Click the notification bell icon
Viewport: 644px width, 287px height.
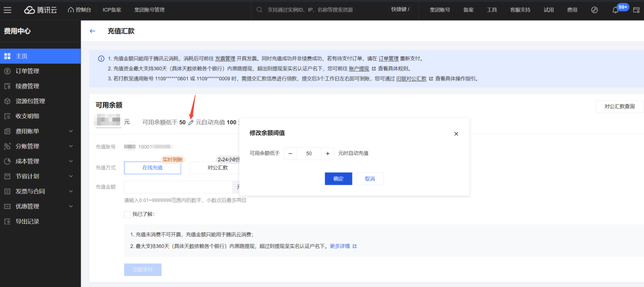(x=615, y=10)
